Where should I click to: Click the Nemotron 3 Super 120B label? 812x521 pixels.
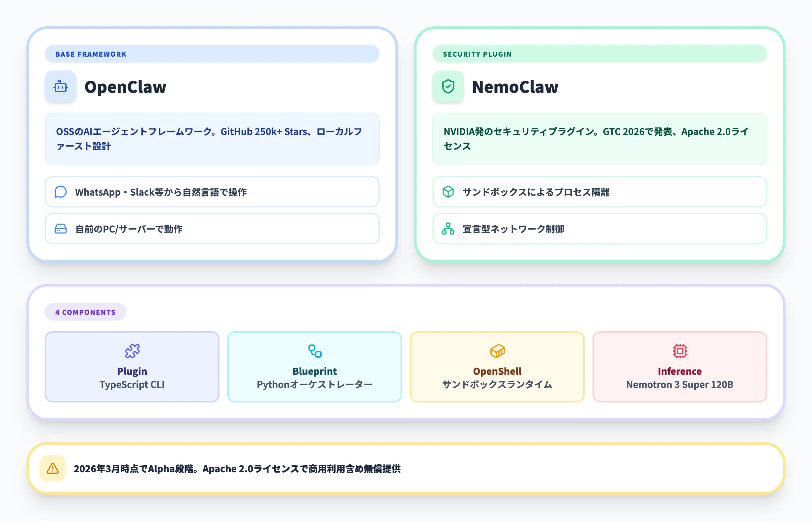[680, 384]
